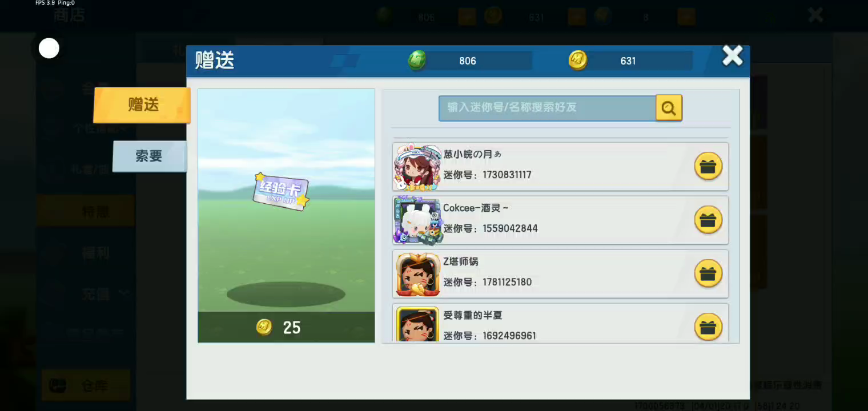The width and height of the screenshot is (868, 411).
Task: Click the green gem currency icon
Action: tap(417, 61)
